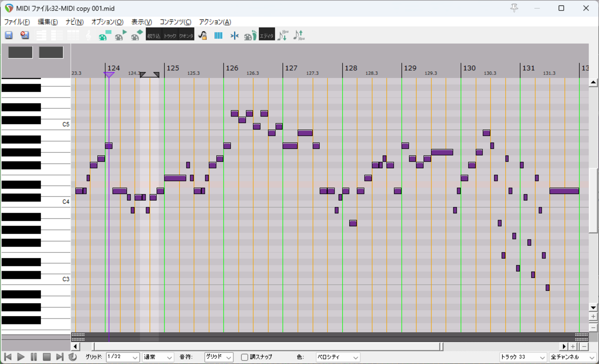The width and height of the screenshot is (599, 364).
Task: Open the グリッド 1/32 grid size dropdown
Action: [x=123, y=357]
